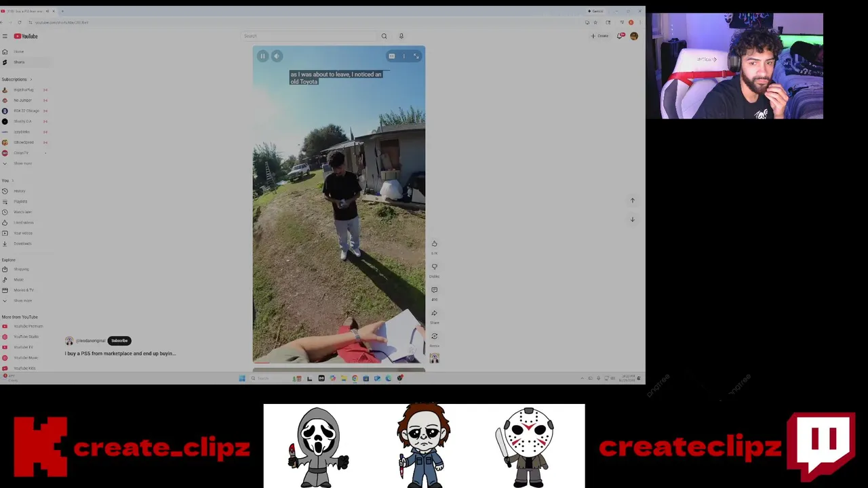Click the Shorts video progress bar

[339, 363]
